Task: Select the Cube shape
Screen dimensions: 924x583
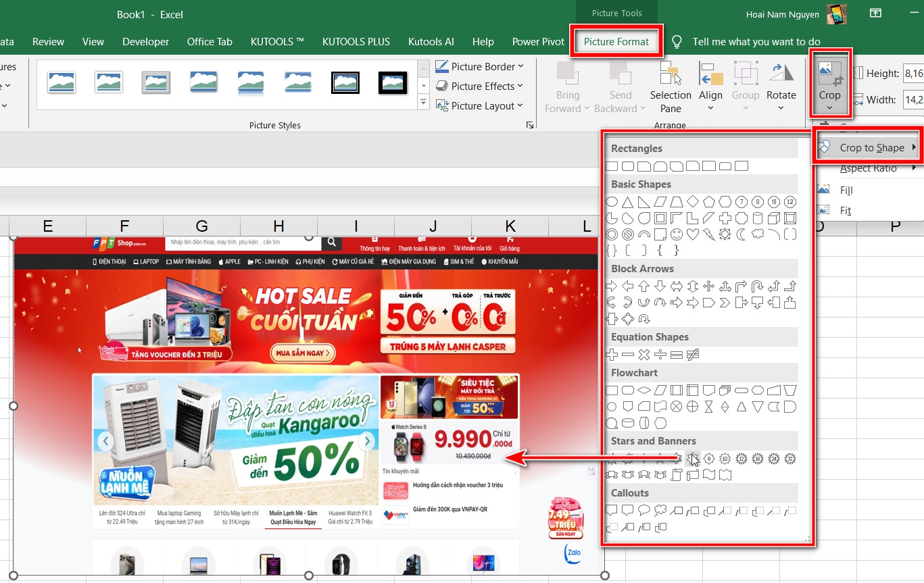Action: tap(774, 218)
